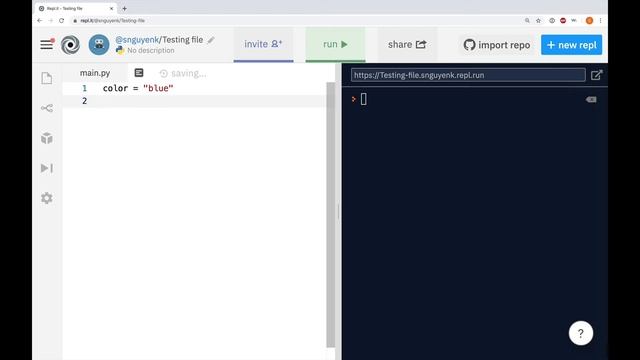Select the main.py file tab

(95, 73)
